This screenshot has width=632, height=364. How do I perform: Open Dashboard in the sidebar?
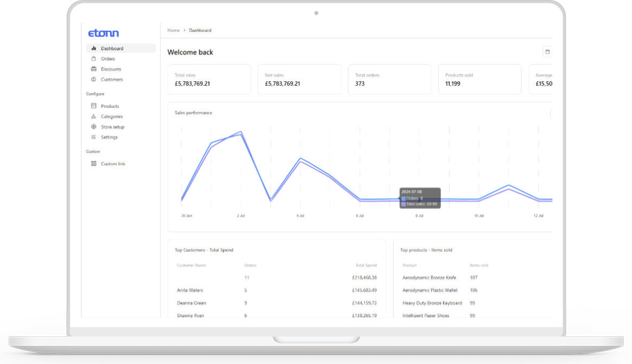pyautogui.click(x=121, y=48)
